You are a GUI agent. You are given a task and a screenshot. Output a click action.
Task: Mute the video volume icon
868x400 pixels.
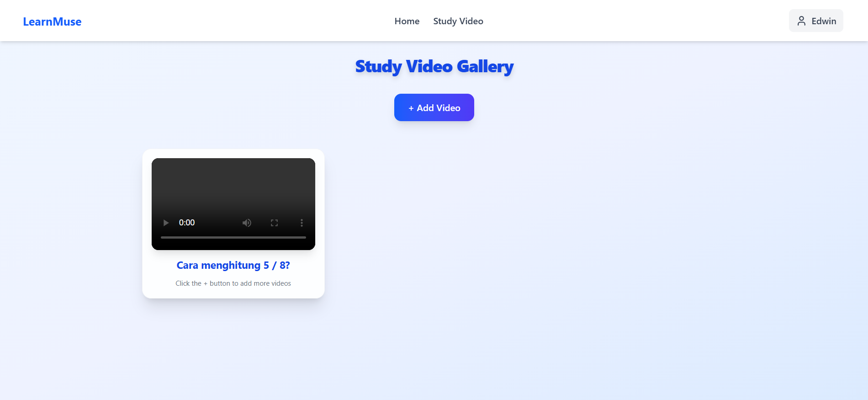pyautogui.click(x=247, y=223)
